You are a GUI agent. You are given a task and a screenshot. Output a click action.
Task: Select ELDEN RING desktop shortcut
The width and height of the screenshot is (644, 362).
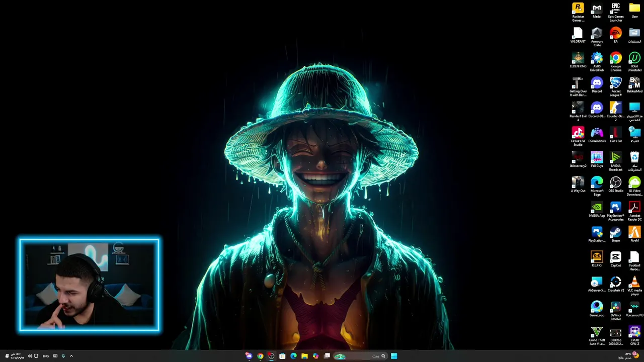pyautogui.click(x=578, y=60)
